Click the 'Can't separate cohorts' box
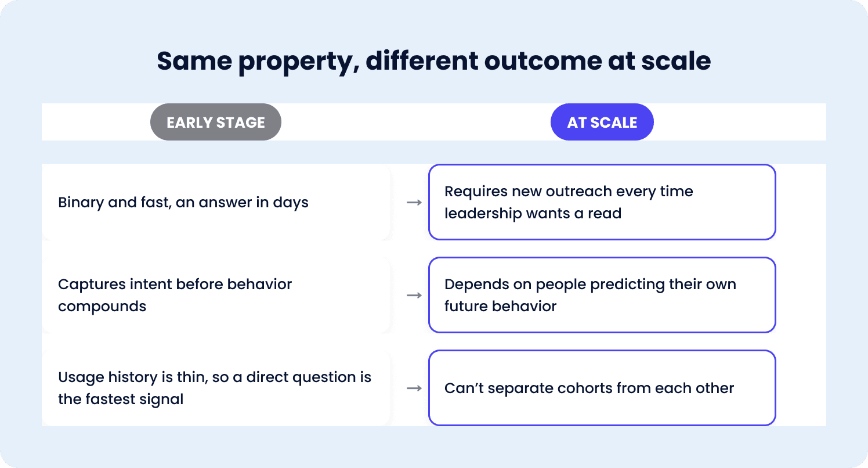Viewport: 868px width, 468px height. [x=602, y=388]
